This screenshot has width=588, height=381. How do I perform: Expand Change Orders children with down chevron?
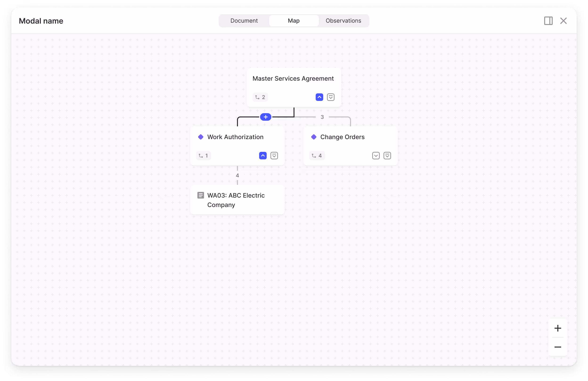click(376, 156)
